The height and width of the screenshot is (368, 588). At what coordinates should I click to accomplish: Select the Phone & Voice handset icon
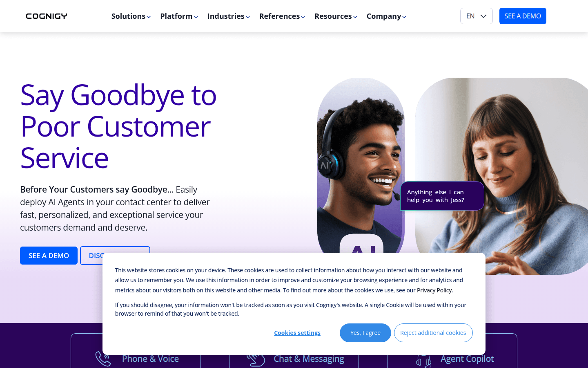click(x=103, y=359)
